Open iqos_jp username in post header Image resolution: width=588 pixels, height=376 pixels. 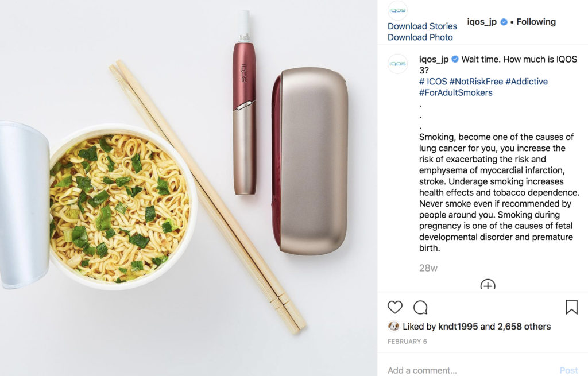(x=482, y=22)
